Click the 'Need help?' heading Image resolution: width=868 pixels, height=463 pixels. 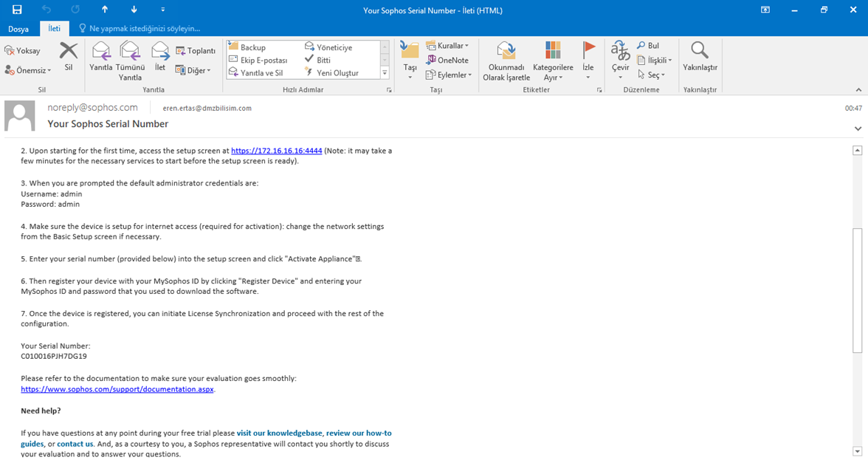[x=41, y=411]
